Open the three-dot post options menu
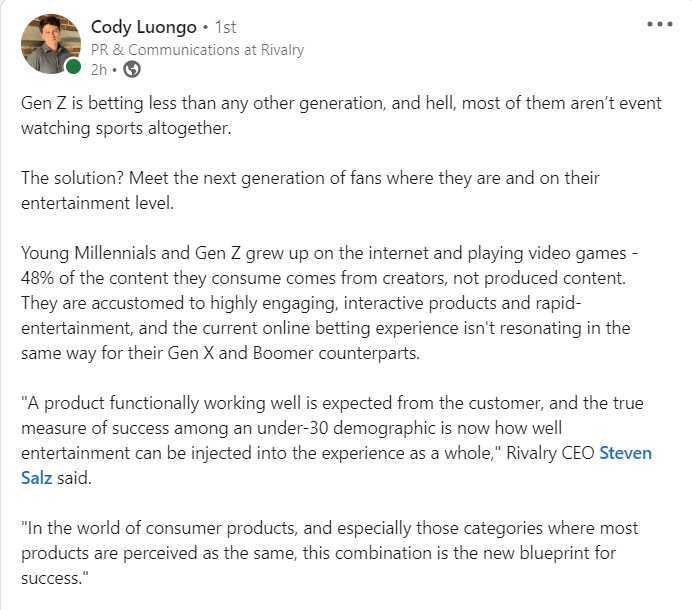 click(660, 24)
